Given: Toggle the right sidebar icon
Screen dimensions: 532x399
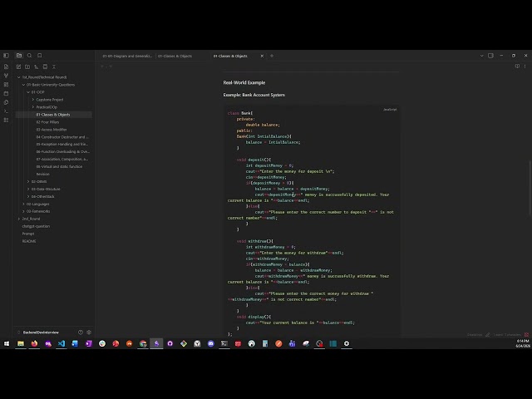Looking at the screenshot, I should tap(490, 56).
